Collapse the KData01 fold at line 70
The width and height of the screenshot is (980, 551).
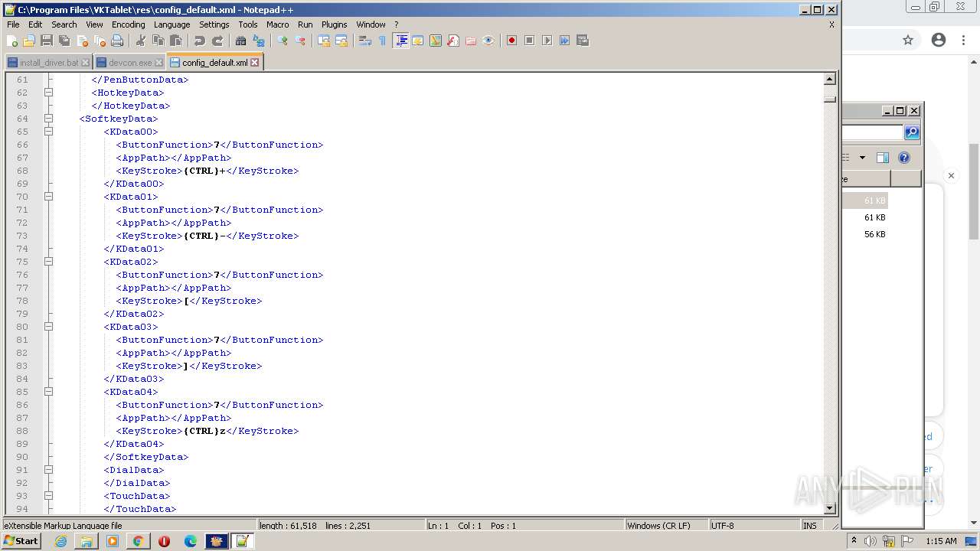pos(48,197)
